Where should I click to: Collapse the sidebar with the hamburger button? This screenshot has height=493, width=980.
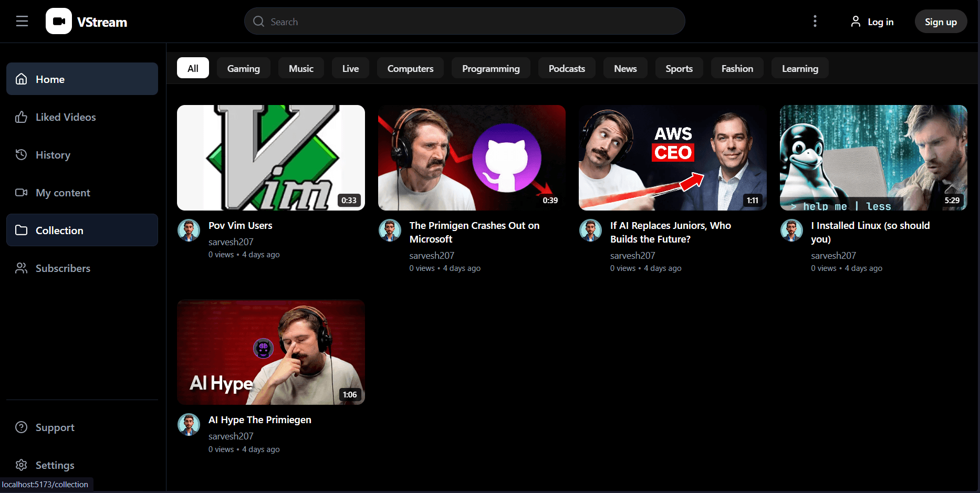22,21
